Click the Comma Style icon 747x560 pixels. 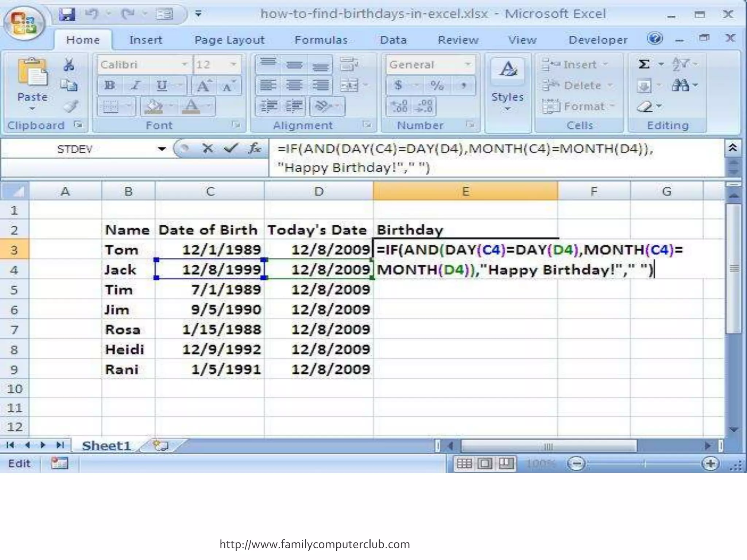coord(463,85)
